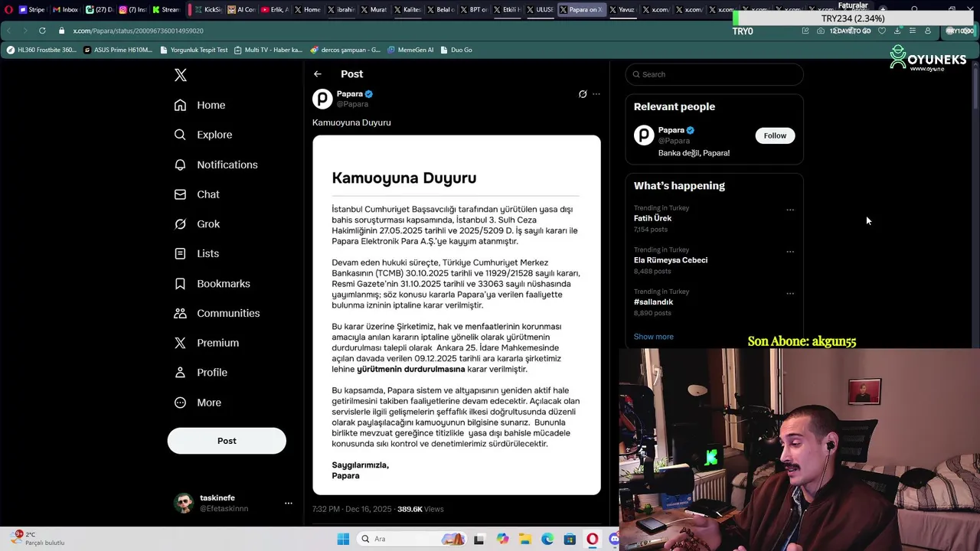The width and height of the screenshot is (980, 551).
Task: Open the Ela Rümeysa Cebeci trend
Action: (x=671, y=260)
